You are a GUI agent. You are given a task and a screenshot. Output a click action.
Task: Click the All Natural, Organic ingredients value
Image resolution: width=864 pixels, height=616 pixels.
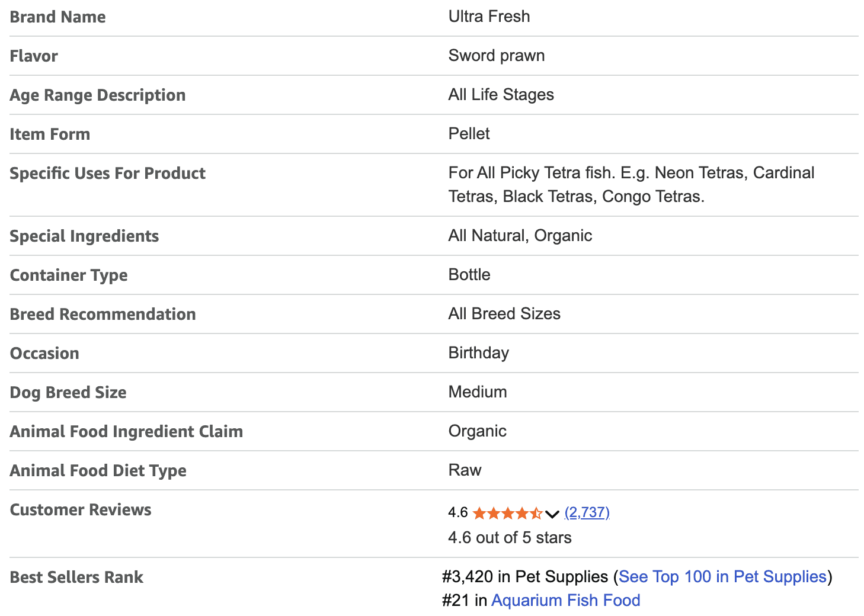point(520,235)
